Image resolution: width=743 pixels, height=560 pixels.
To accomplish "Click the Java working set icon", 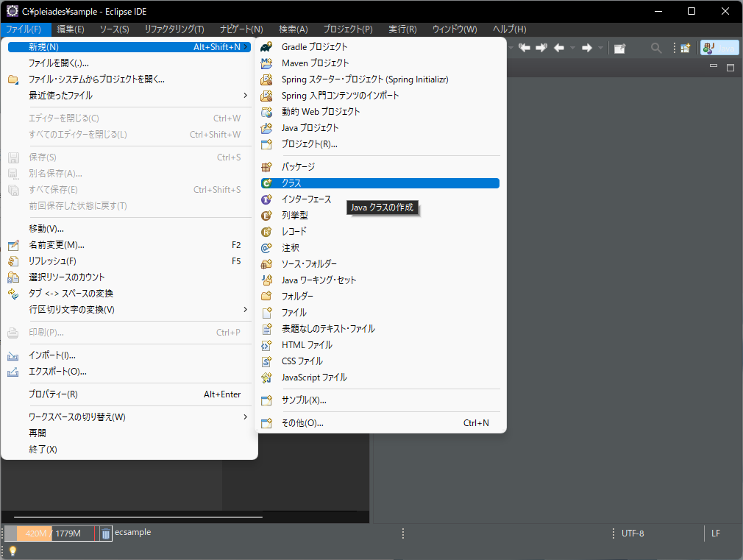I will point(267,280).
